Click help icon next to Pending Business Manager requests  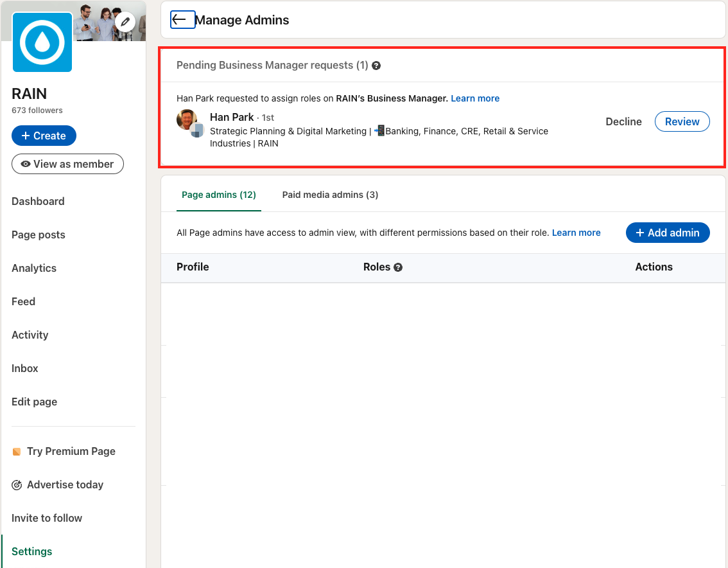point(377,66)
